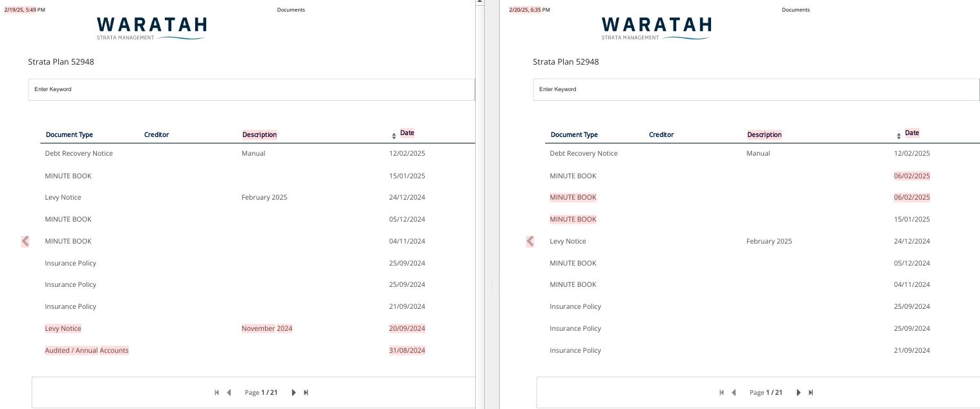The height and width of the screenshot is (409, 980).
Task: Sort by Creditor in 2/19/25 document
Action: coord(156,134)
